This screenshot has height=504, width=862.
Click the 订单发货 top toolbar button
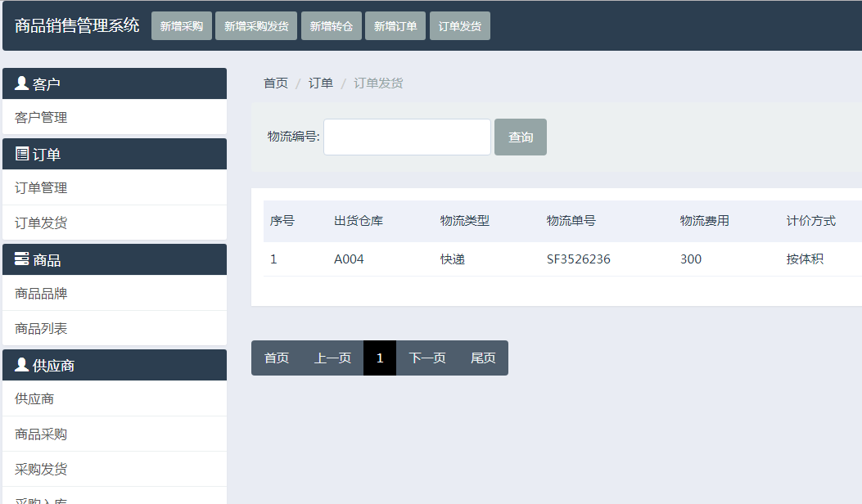click(x=459, y=26)
